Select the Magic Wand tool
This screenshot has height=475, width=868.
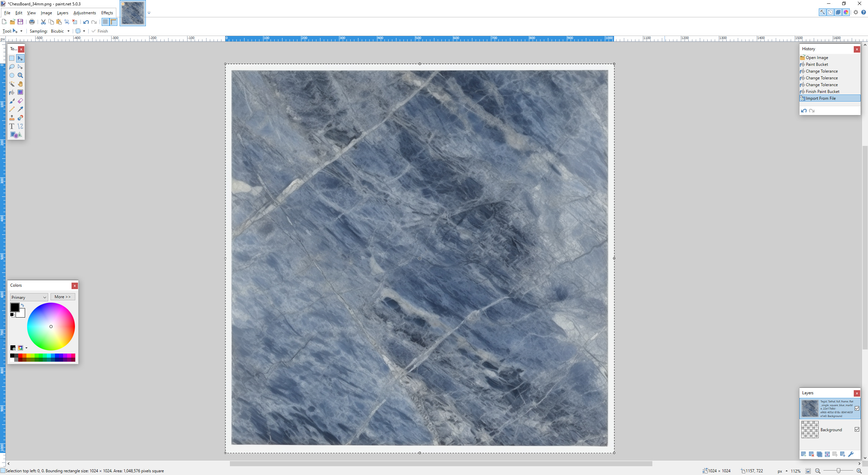12,84
